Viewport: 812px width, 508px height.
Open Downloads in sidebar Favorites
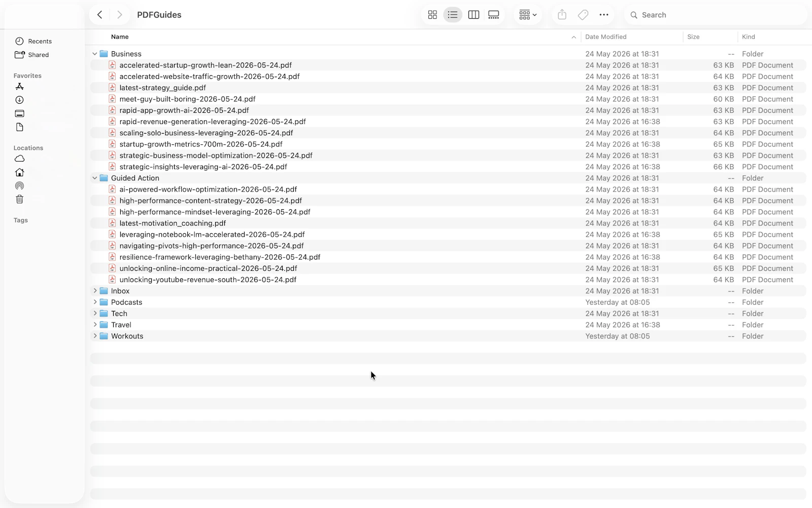20,100
